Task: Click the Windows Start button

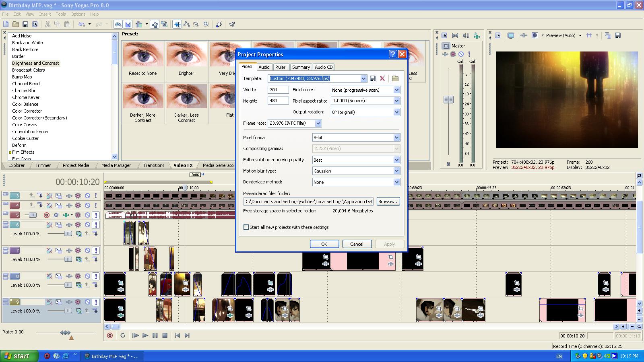Action: (x=19, y=356)
